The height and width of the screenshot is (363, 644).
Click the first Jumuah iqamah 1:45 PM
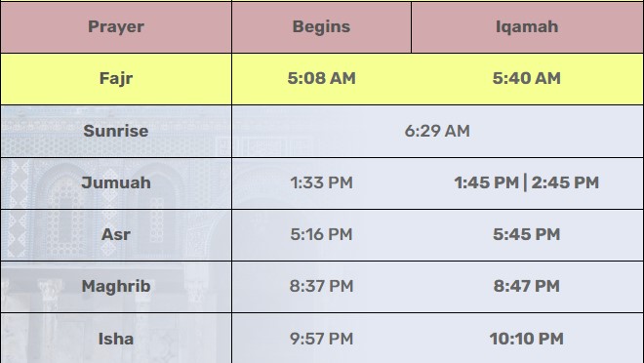pyautogui.click(x=486, y=182)
